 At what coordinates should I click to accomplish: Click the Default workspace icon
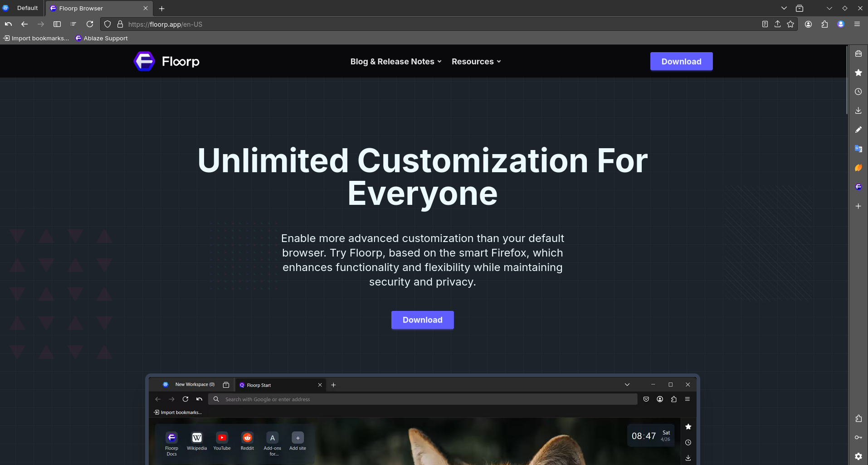tap(5, 8)
